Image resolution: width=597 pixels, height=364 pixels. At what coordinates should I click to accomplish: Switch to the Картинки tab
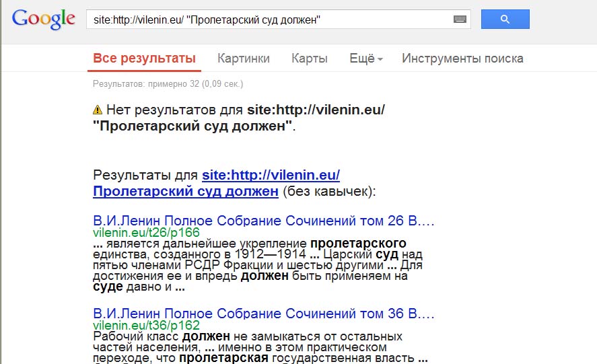(x=244, y=59)
